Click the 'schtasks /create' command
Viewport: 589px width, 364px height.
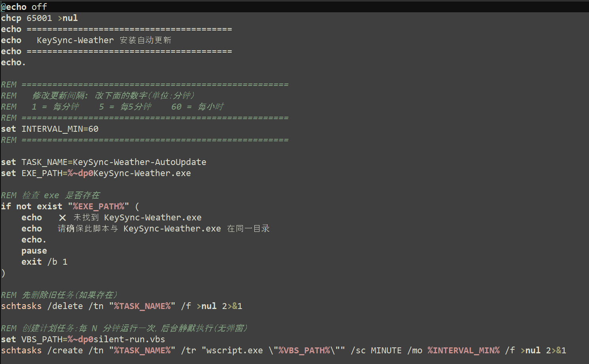point(284,351)
